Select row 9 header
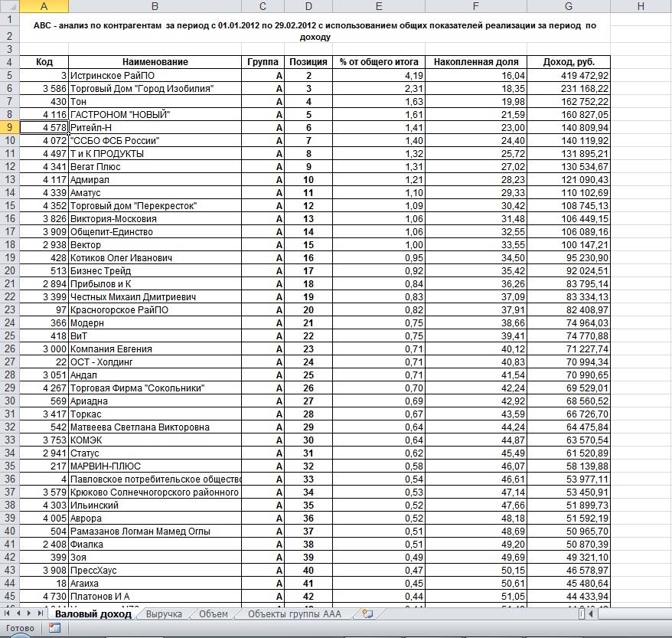Image resolution: width=672 pixels, height=638 pixels. click(9, 127)
